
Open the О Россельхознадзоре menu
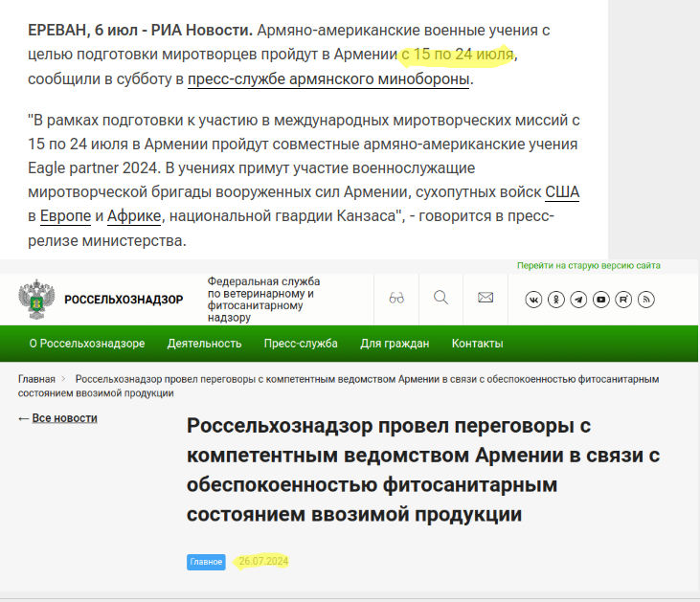(87, 344)
